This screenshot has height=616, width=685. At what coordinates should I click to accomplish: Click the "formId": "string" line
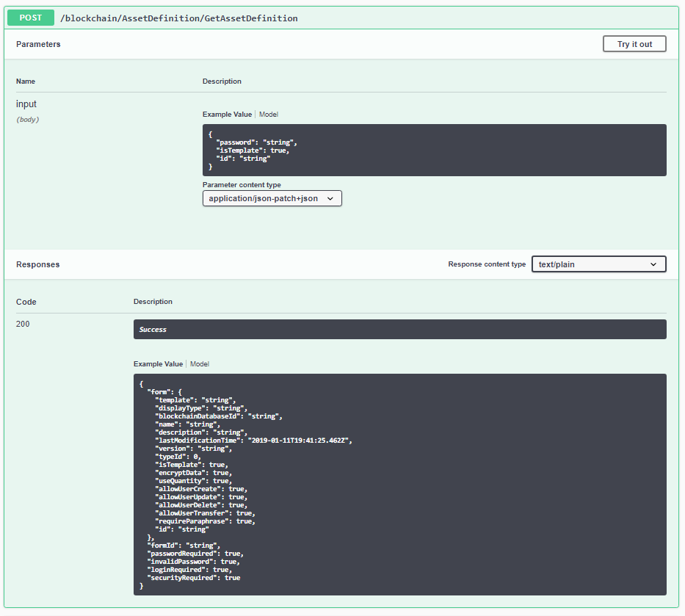click(x=184, y=546)
